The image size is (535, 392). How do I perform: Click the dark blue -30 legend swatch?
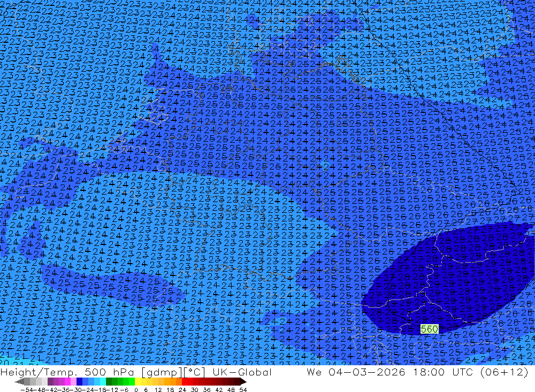pyautogui.click(x=80, y=381)
